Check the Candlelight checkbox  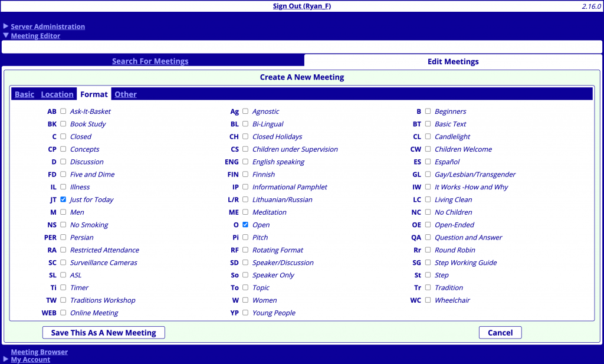pyautogui.click(x=428, y=136)
